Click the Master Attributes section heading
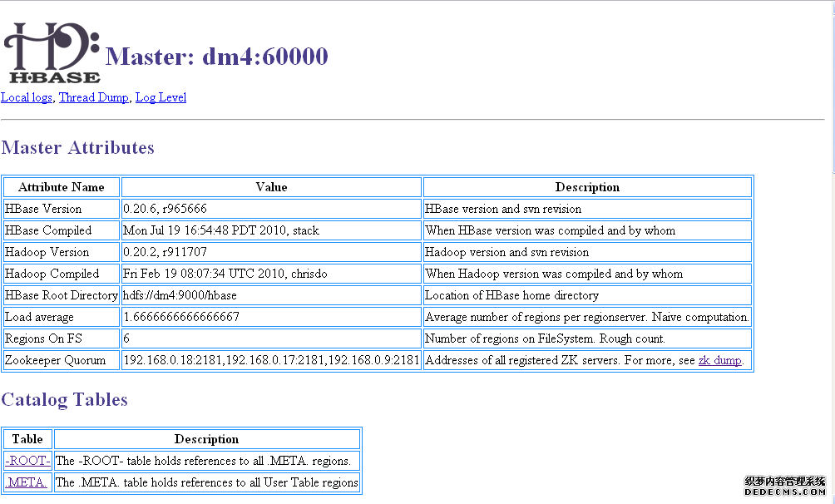 tap(77, 148)
